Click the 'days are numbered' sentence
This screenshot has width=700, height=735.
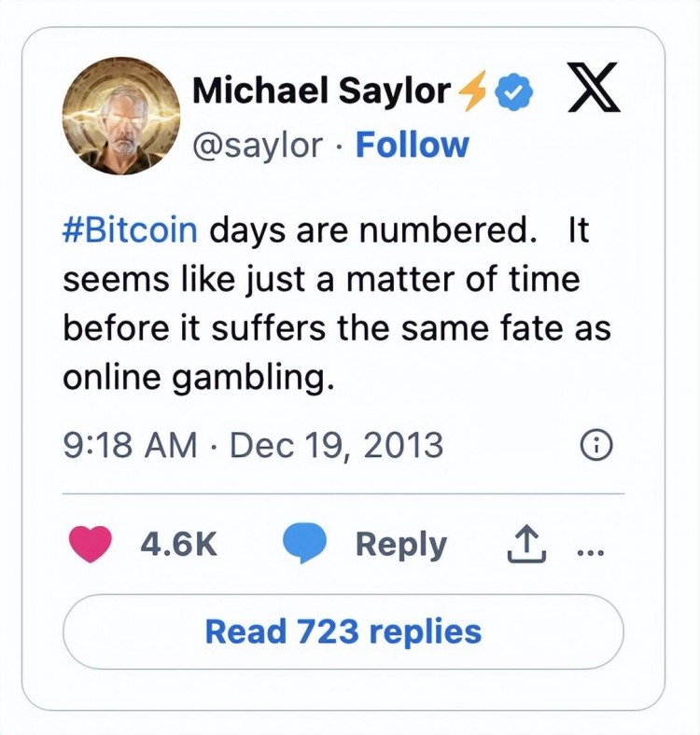(373, 229)
